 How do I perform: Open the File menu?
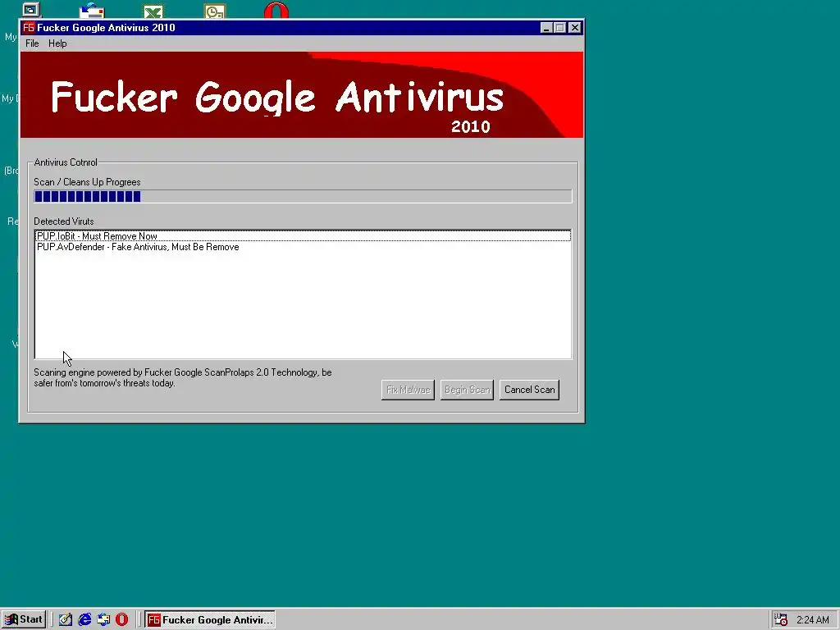[x=32, y=43]
